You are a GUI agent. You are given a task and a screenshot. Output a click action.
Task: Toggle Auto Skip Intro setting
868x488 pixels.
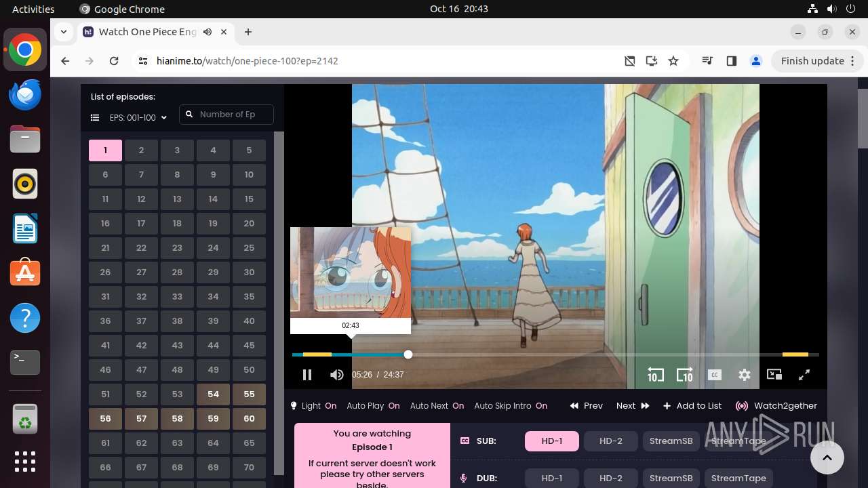pyautogui.click(x=511, y=406)
